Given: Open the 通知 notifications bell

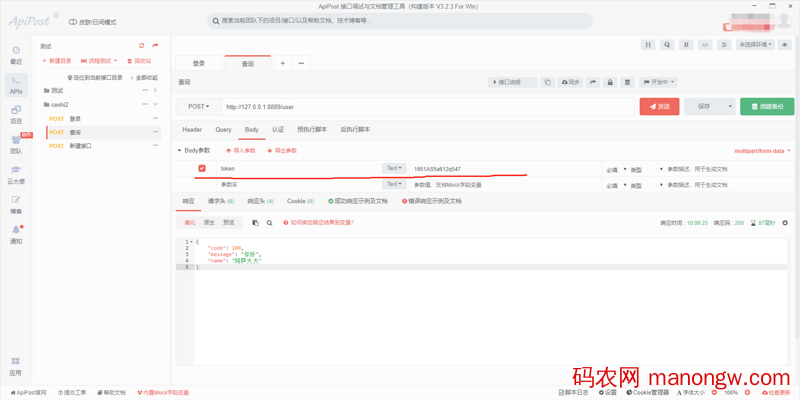Looking at the screenshot, I should pyautogui.click(x=16, y=235).
